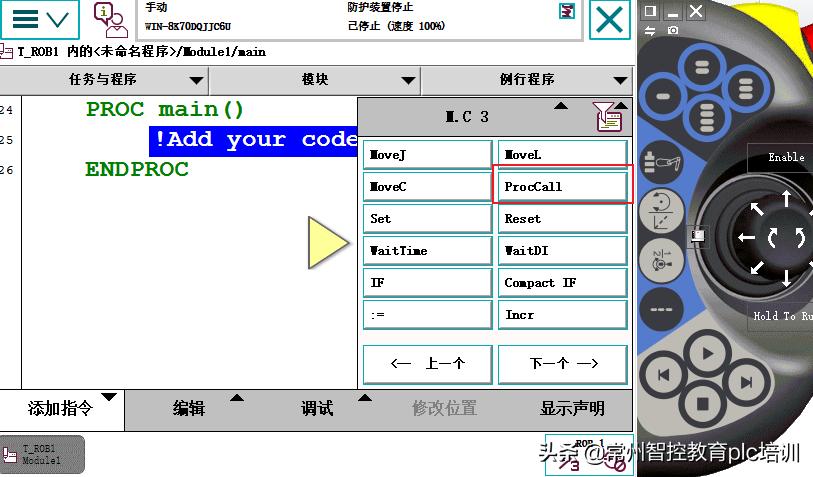The image size is (813, 477).
Task: Toggle axis 1-3/4-6 motion mode button
Action: [x=662, y=260]
